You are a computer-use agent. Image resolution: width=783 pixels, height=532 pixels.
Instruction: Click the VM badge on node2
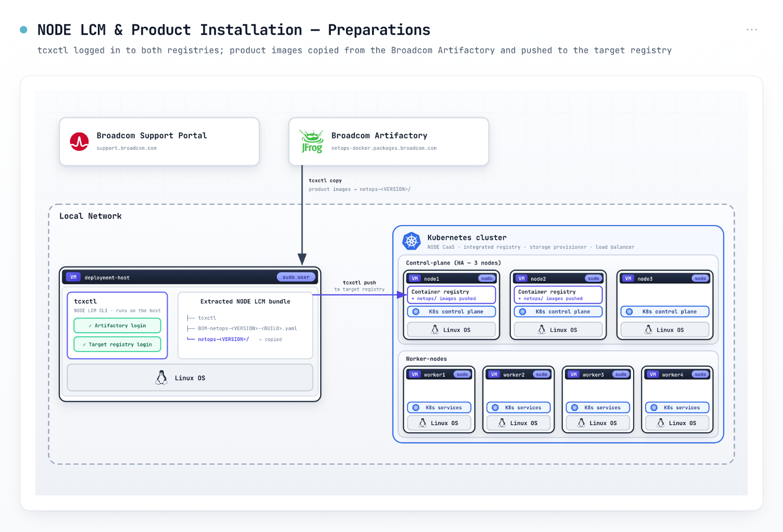[x=521, y=278]
